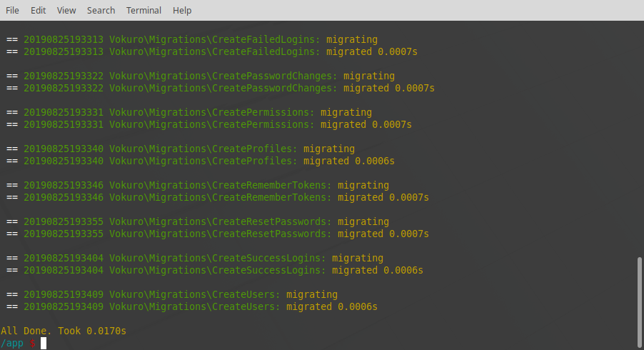The width and height of the screenshot is (644, 350).
Task: Click the CreatePasswordChanges "migrated 0.0007s" text
Action: 388,89
